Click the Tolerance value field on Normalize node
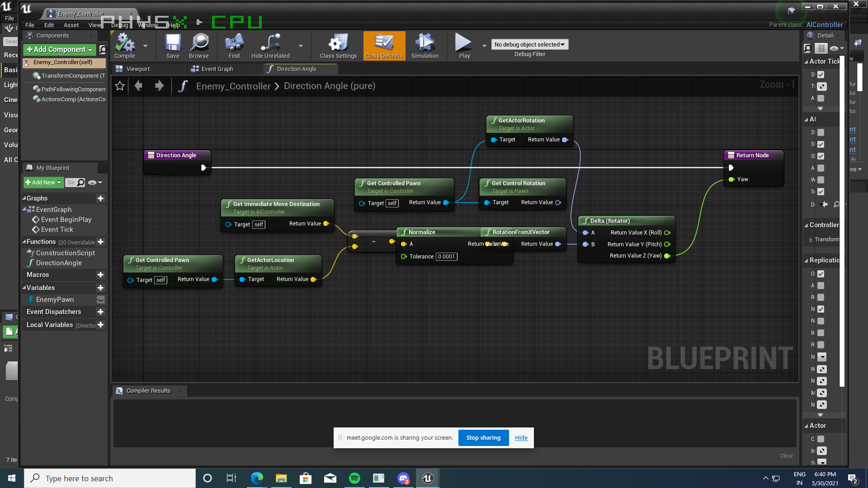The height and width of the screenshot is (488, 868). (x=446, y=257)
